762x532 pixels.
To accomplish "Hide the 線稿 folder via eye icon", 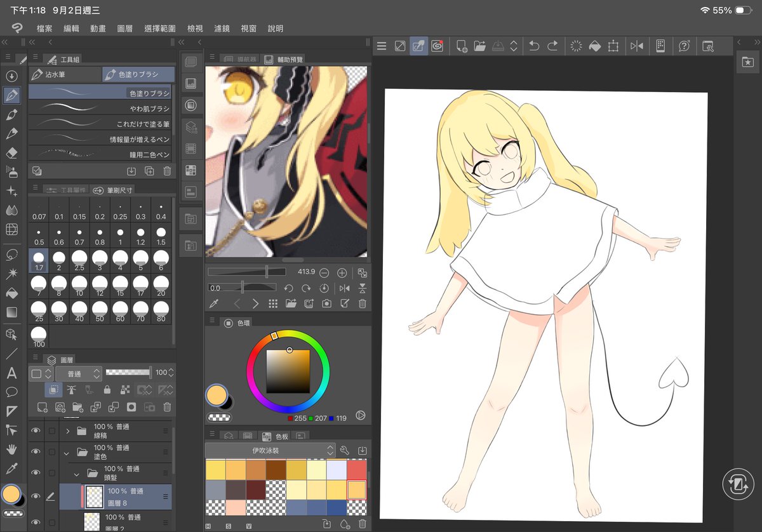I will click(36, 431).
